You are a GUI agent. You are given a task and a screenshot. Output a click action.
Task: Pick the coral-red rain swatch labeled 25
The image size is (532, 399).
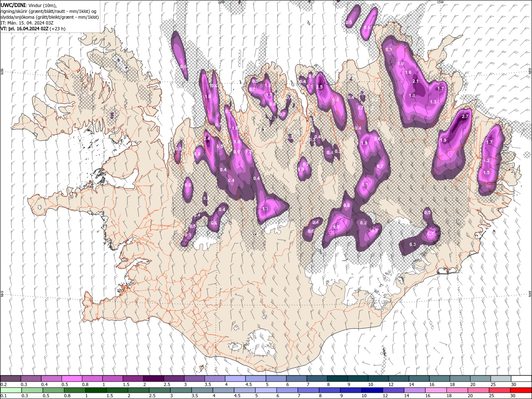coord(499,390)
